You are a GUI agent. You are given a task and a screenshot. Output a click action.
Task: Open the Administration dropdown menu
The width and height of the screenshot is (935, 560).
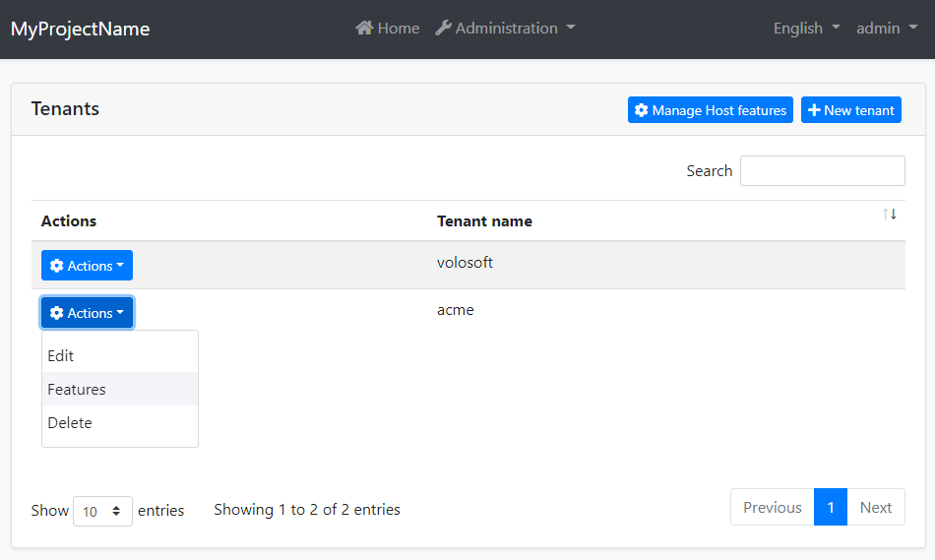click(505, 29)
